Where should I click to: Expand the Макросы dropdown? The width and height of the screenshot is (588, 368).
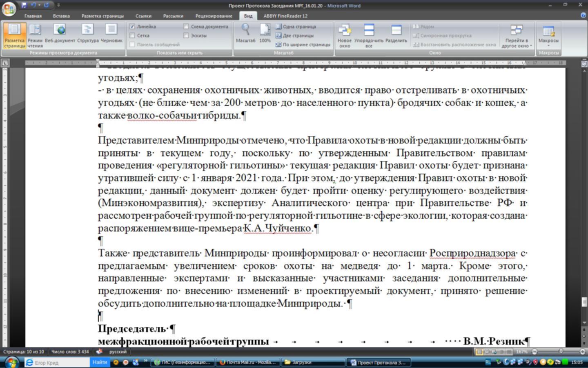(x=548, y=36)
